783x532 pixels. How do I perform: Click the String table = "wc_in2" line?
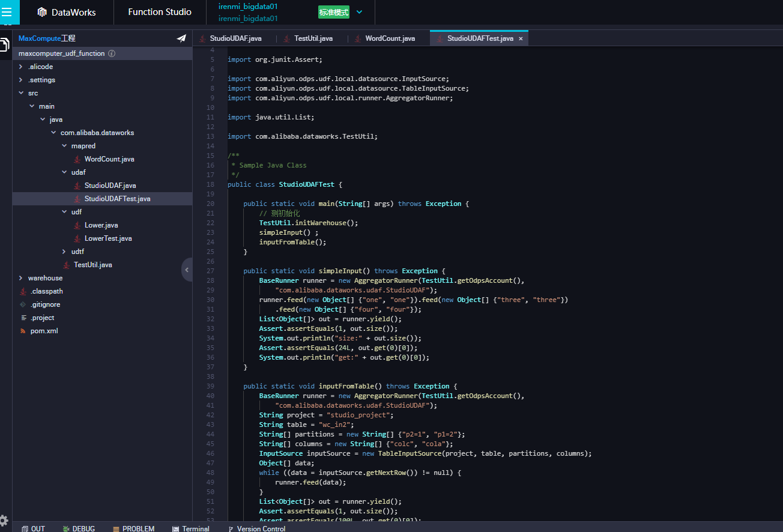tap(306, 425)
